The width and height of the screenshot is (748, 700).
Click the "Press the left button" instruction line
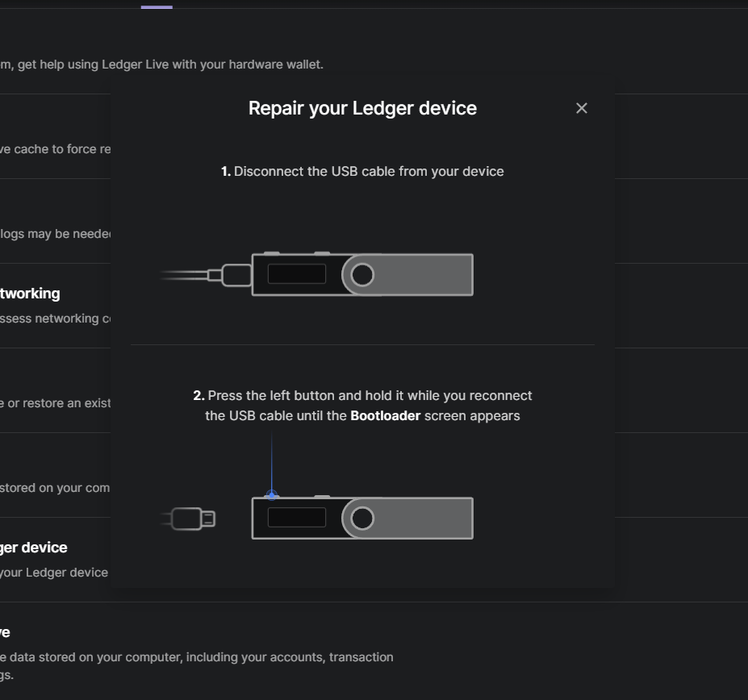click(x=362, y=396)
